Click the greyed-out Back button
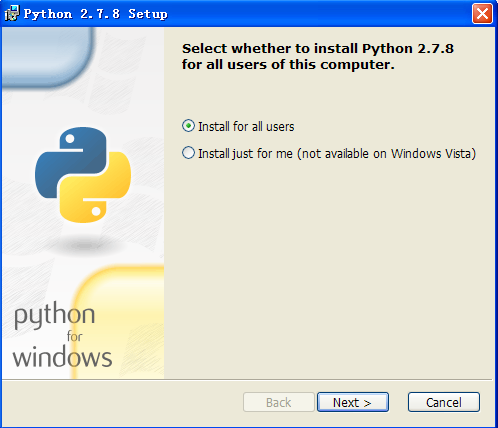The image size is (498, 428). point(279,402)
